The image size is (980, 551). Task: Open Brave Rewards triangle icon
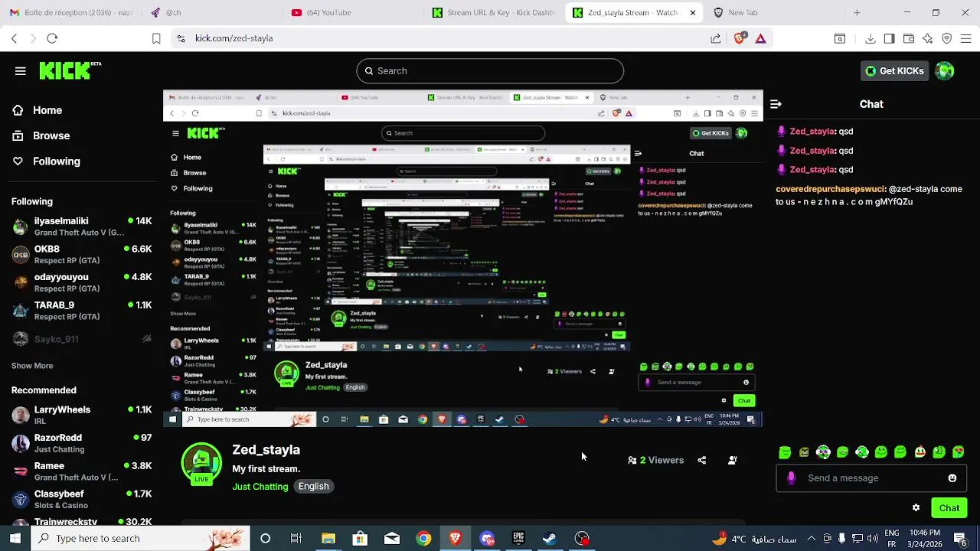(760, 38)
